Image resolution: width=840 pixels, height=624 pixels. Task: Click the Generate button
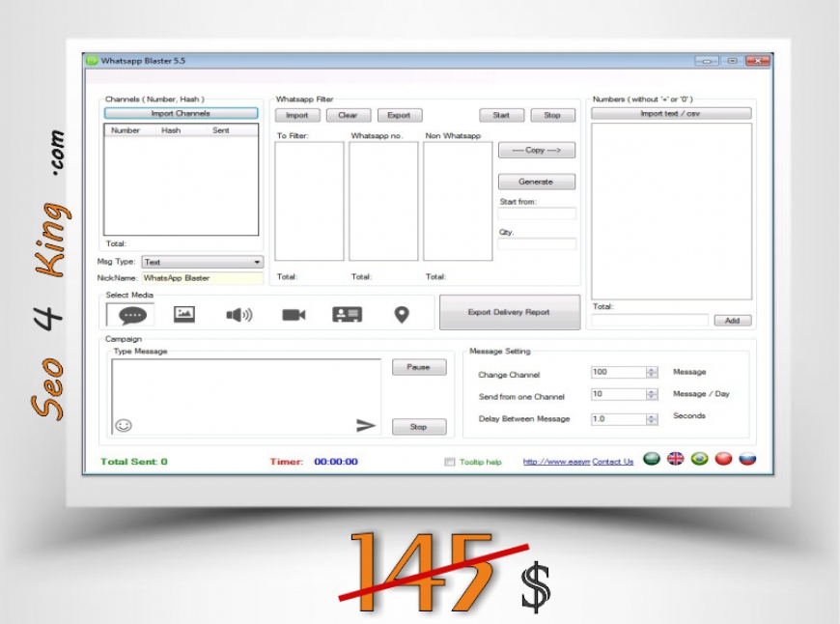[537, 182]
